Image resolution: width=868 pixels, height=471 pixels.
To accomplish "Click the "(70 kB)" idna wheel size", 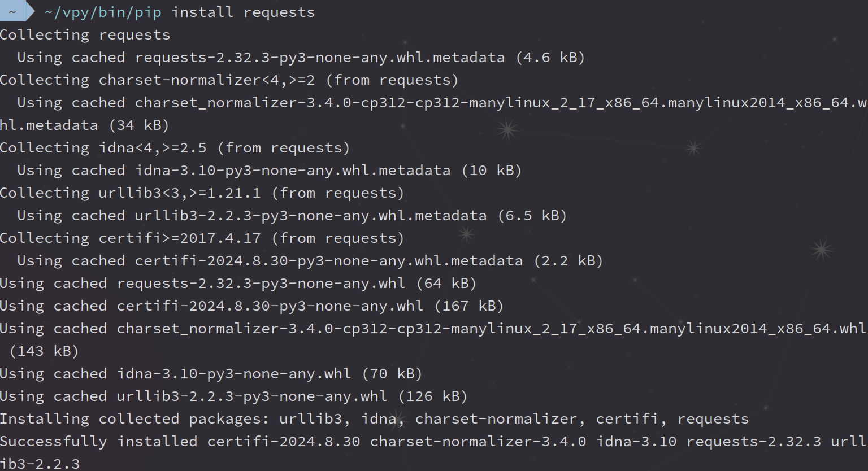I will [392, 374].
